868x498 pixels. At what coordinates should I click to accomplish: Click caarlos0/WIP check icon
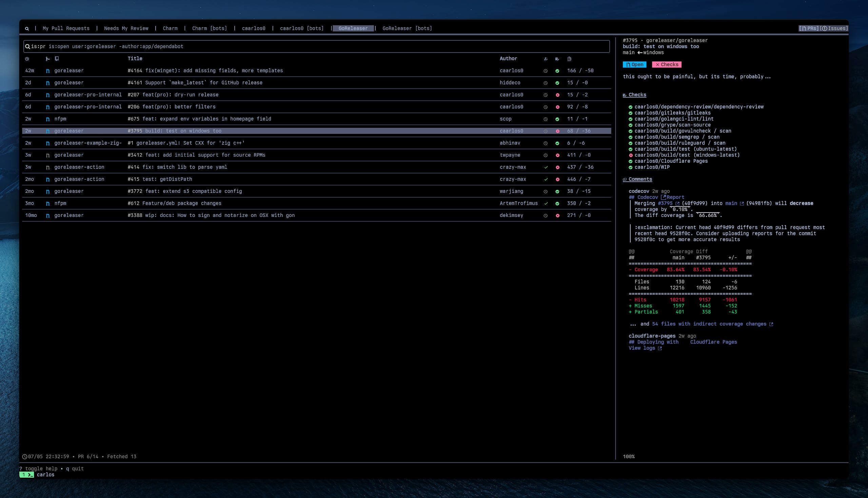630,167
